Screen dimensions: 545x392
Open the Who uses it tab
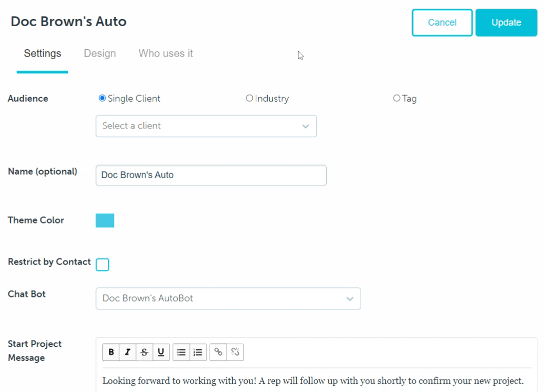point(165,53)
